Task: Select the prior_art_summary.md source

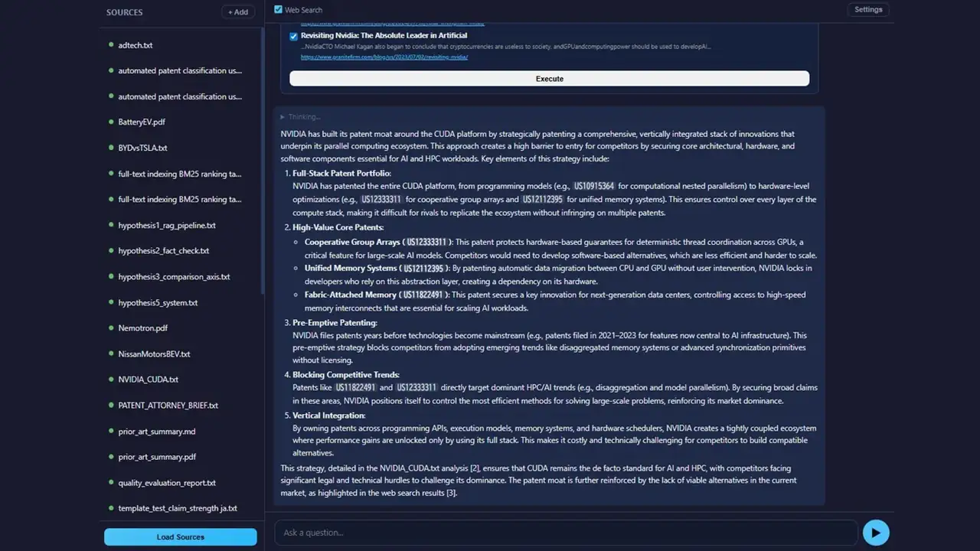Action: coord(156,432)
